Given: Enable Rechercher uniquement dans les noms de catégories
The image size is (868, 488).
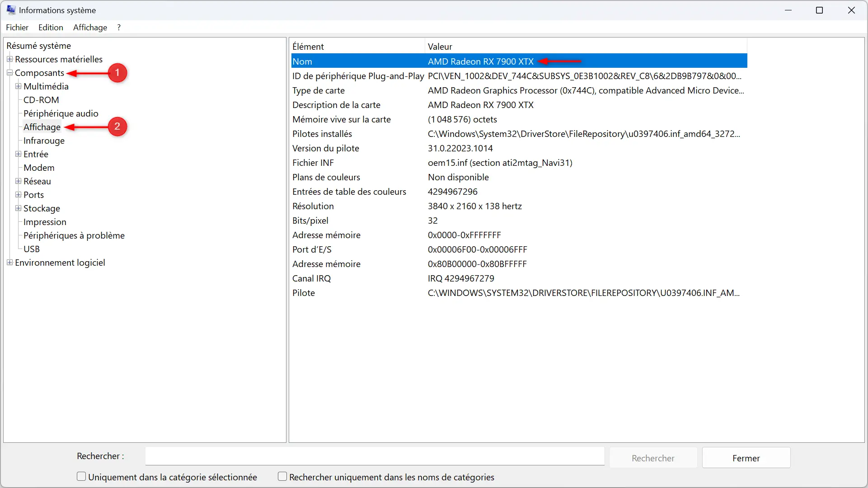Looking at the screenshot, I should (x=282, y=476).
